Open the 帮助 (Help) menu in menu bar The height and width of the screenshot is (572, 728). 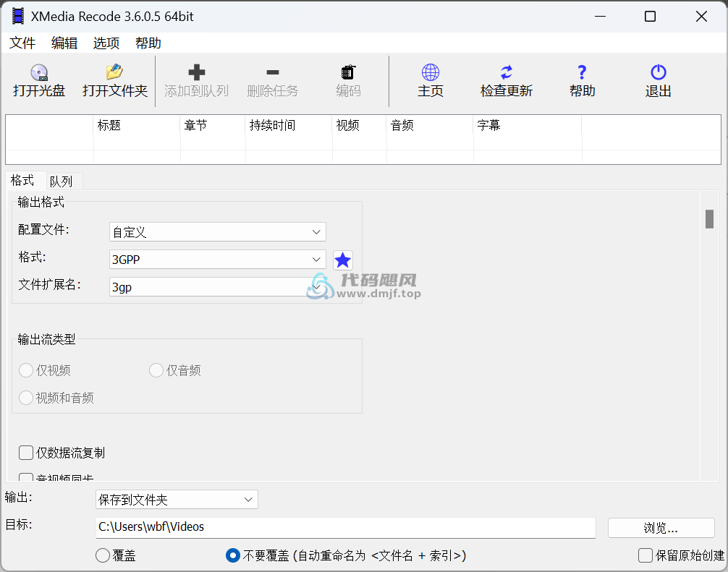(148, 43)
